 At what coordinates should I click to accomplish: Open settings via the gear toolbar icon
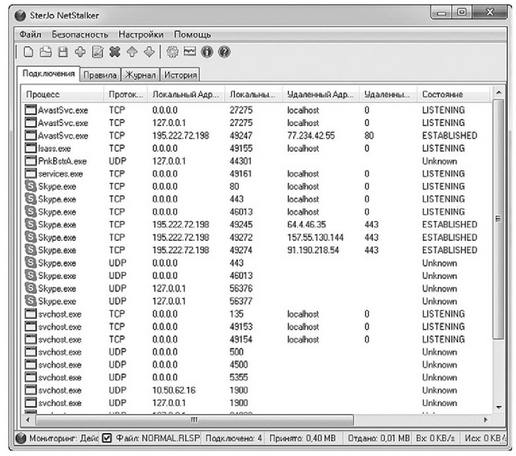coord(172,52)
